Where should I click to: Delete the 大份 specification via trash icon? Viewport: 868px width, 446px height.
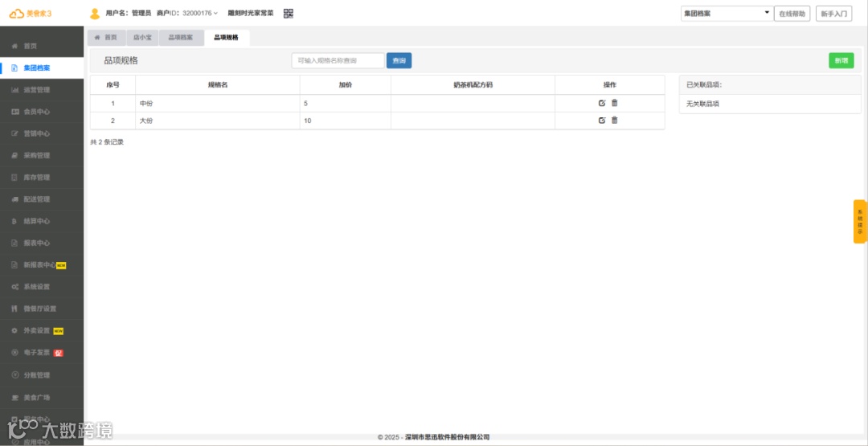pyautogui.click(x=615, y=120)
